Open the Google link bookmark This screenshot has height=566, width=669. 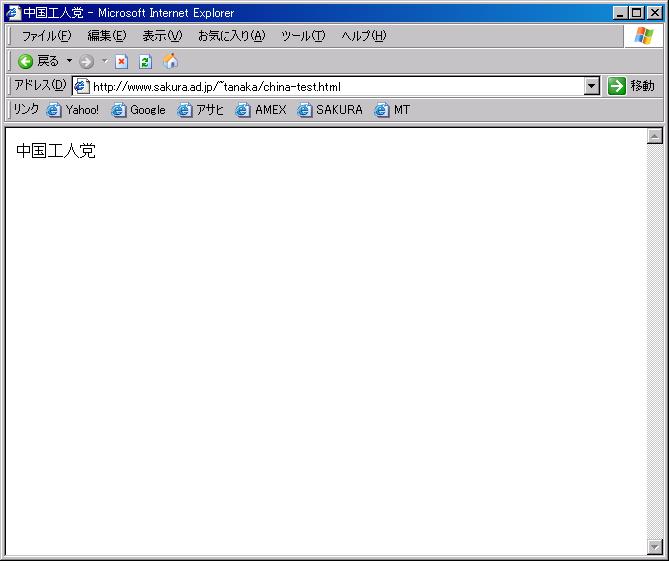pyautogui.click(x=138, y=110)
